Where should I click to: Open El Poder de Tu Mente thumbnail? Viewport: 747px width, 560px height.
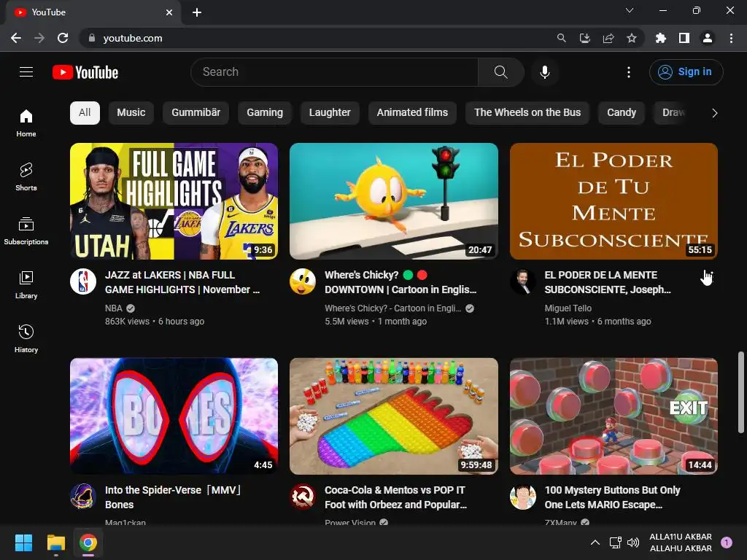coord(614,201)
